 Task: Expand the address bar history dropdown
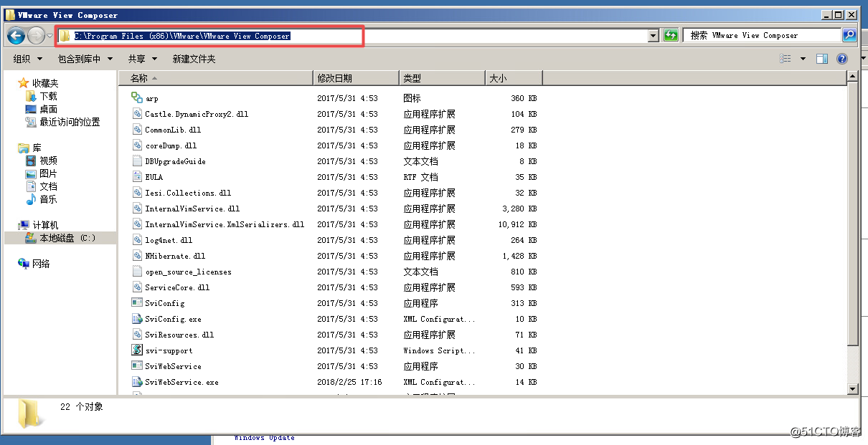click(654, 36)
